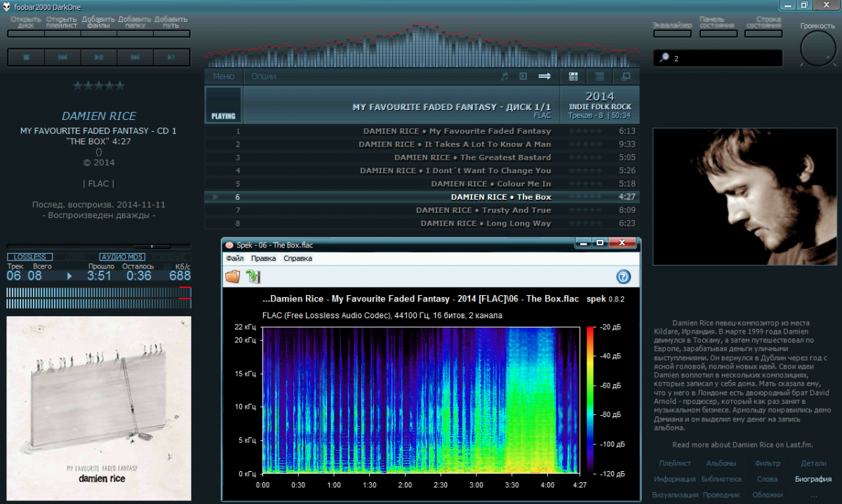Click the music note icon above the playlist

[504, 76]
